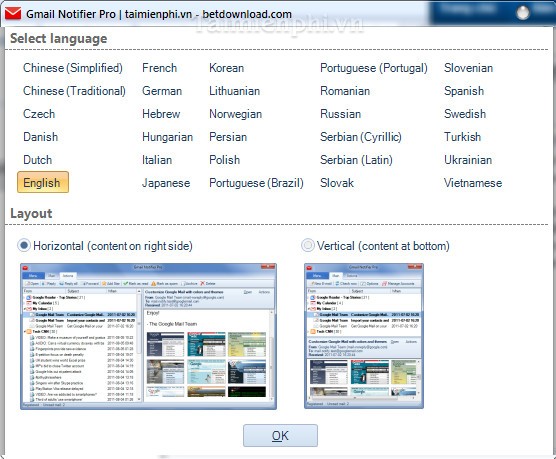Viewport: 556px width, 459px height.
Task: Pick Korean from the language list
Action: coord(226,68)
